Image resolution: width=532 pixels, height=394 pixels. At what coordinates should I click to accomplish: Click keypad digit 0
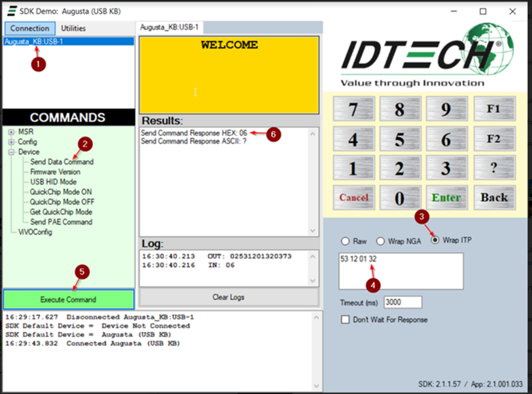pos(400,197)
